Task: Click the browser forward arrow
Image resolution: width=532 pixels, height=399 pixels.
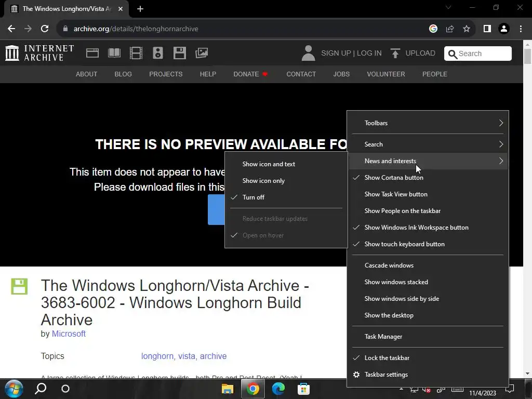Action: (x=28, y=29)
